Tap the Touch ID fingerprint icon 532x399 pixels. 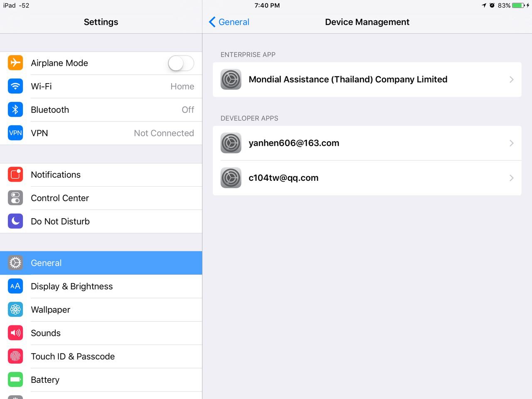15,356
